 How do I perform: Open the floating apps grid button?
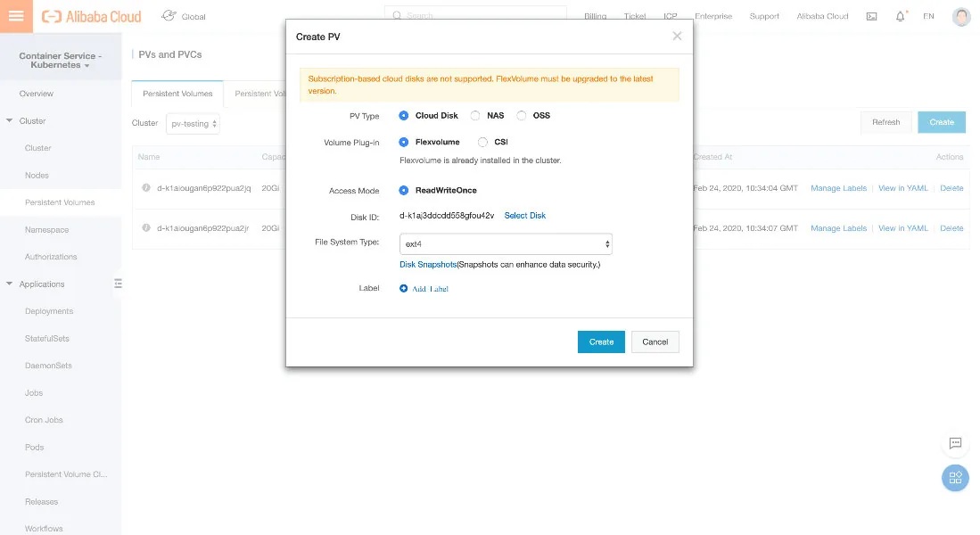955,478
